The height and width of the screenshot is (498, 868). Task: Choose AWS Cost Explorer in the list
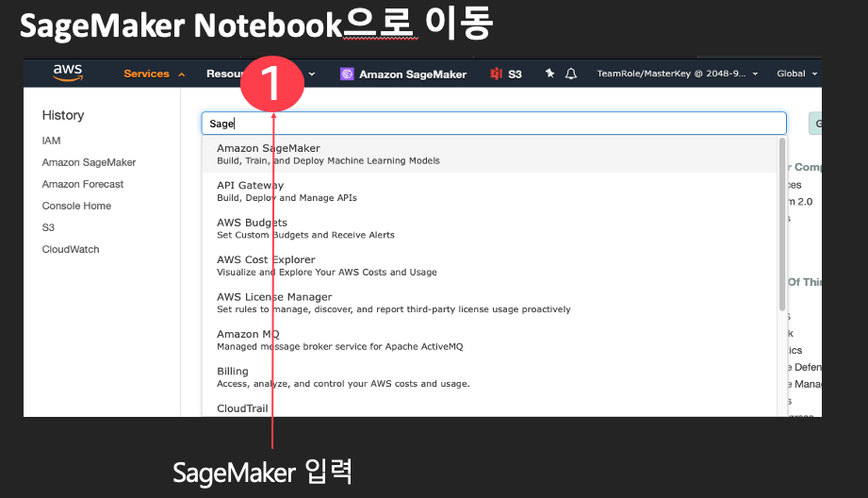coord(489,265)
